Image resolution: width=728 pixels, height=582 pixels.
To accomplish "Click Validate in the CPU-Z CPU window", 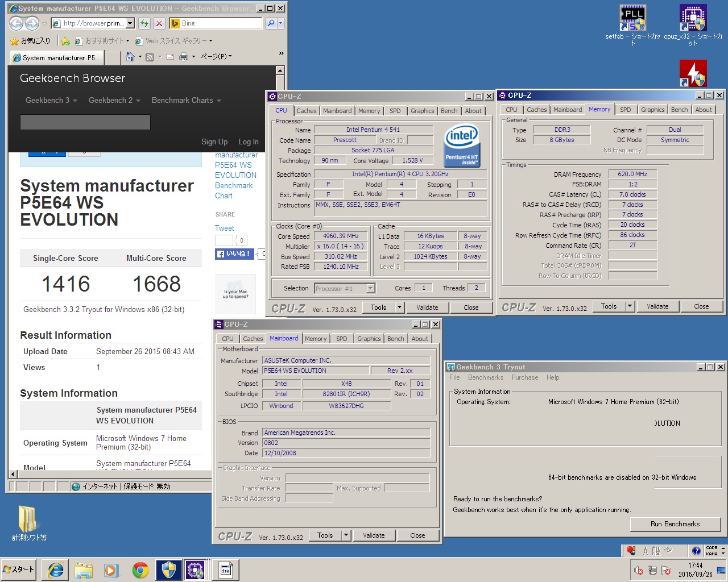I will 427,307.
